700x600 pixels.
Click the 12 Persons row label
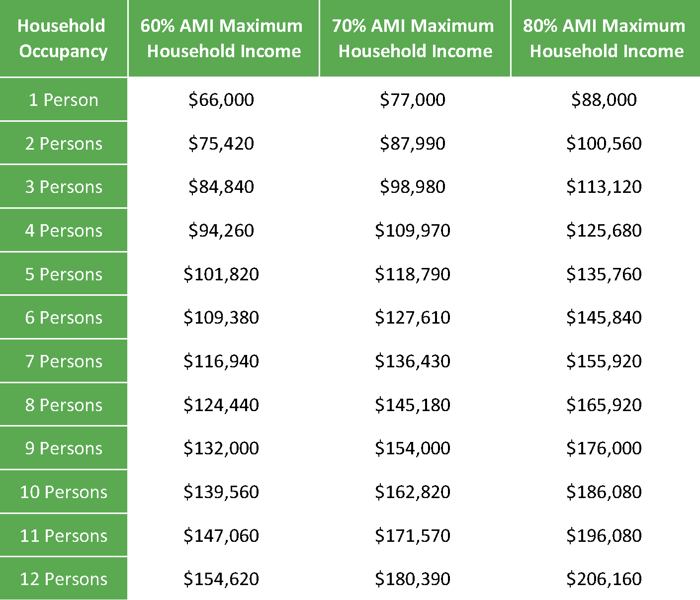click(63, 579)
